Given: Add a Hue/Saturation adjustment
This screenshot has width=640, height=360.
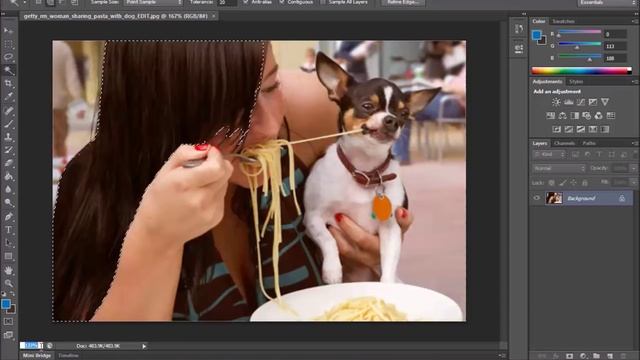Looking at the screenshot, I should [550, 116].
